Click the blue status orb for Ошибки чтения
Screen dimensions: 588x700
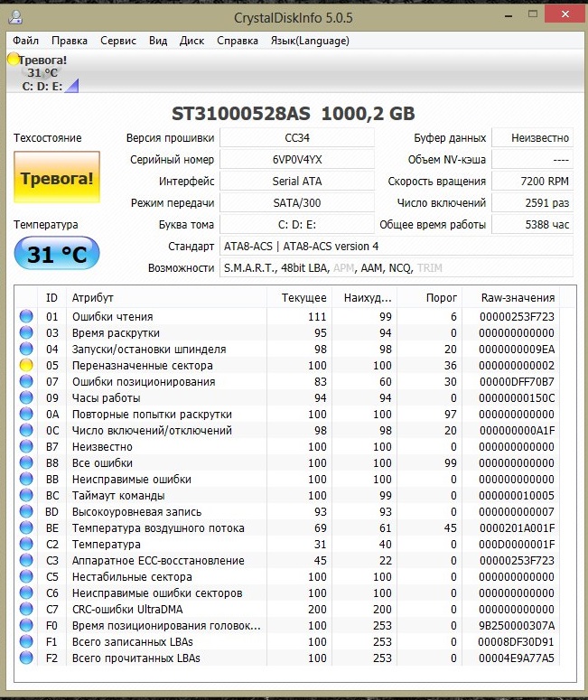[26, 317]
